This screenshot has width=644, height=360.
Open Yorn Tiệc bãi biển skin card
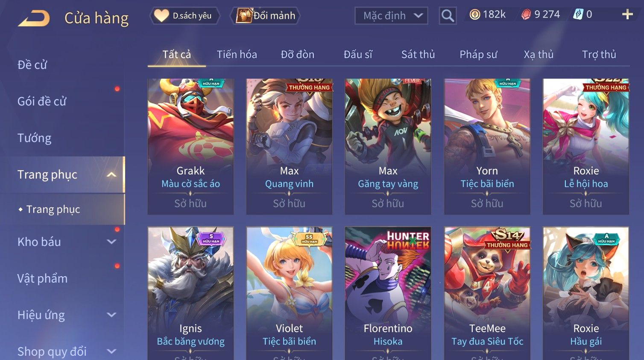[x=487, y=146]
